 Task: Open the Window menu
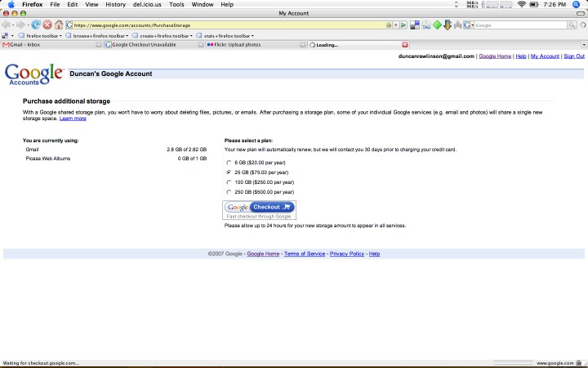203,5
